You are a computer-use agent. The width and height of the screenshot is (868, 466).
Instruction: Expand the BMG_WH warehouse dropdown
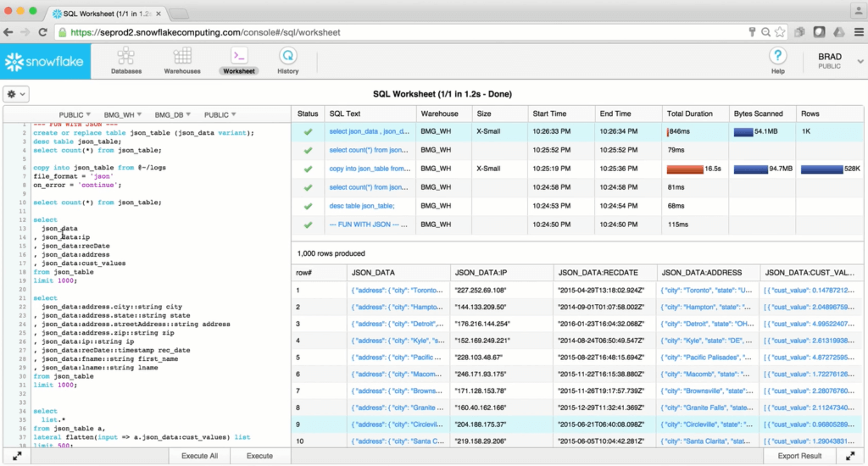point(123,114)
